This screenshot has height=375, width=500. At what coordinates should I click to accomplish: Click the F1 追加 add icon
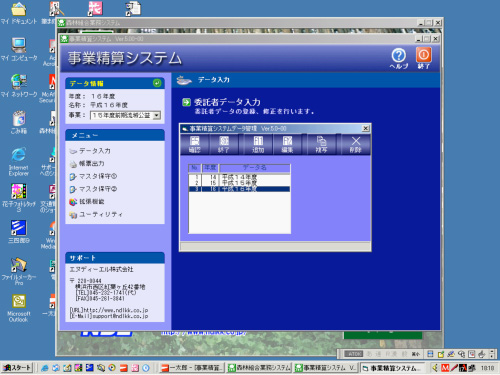[258, 144]
